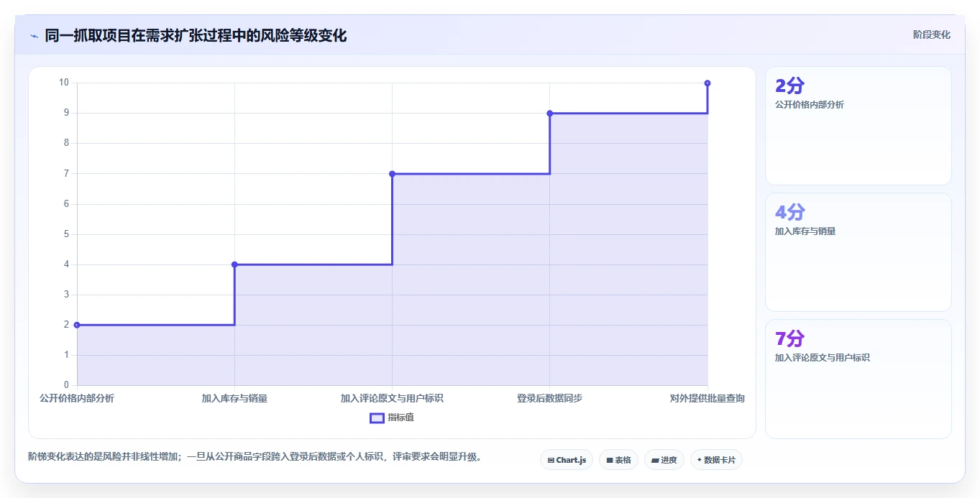
Task: Click the data point at value 7
Action: pyautogui.click(x=392, y=173)
